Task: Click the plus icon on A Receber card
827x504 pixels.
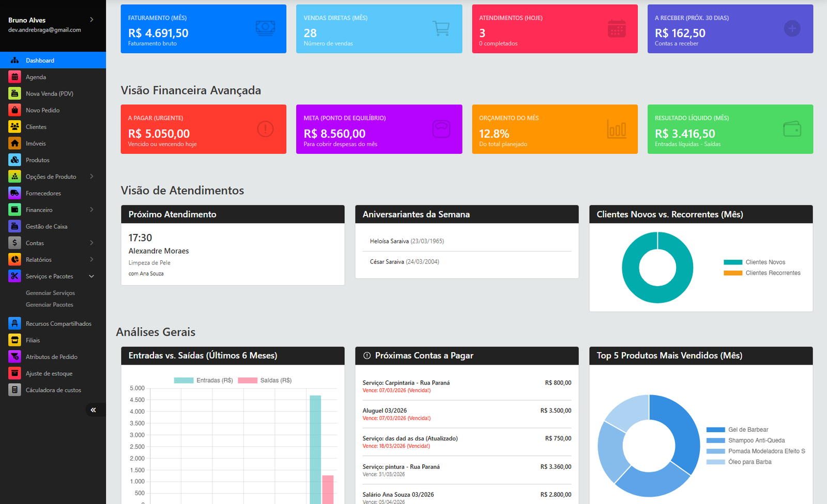Action: [792, 28]
